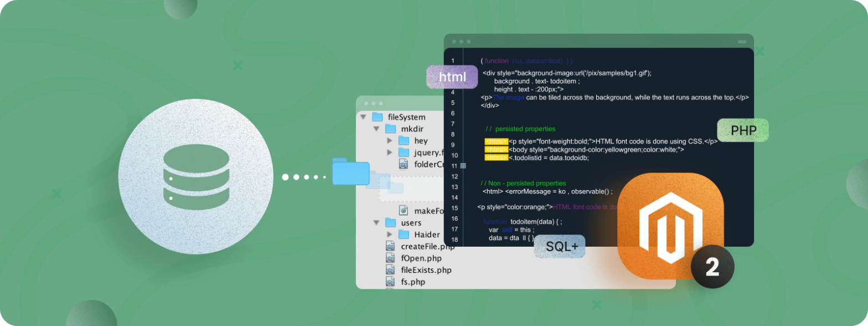Click the SQL+ tag label
The image size is (868, 326).
pos(559,247)
